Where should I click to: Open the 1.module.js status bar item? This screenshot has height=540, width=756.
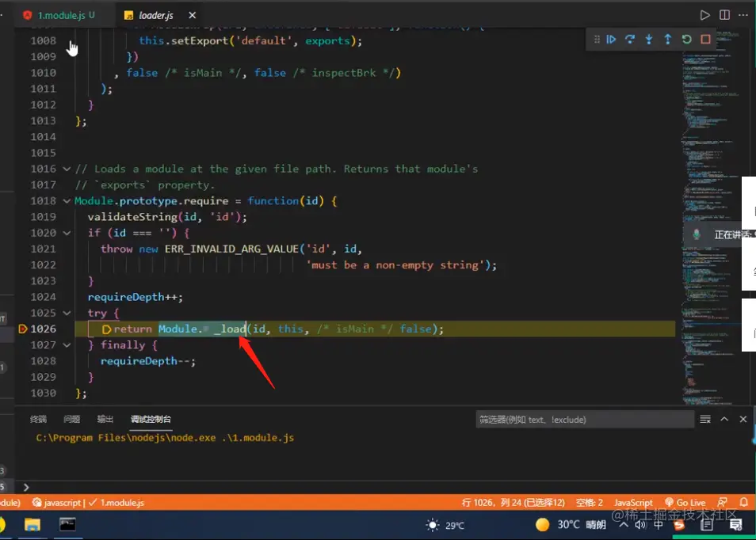click(x=116, y=503)
